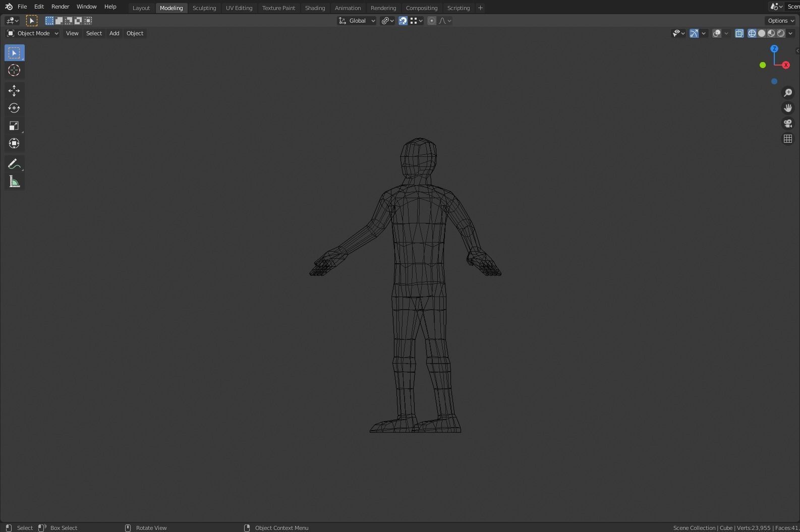The height and width of the screenshot is (532, 800).
Task: Open the scene selector icon dropdown
Action: click(776, 7)
